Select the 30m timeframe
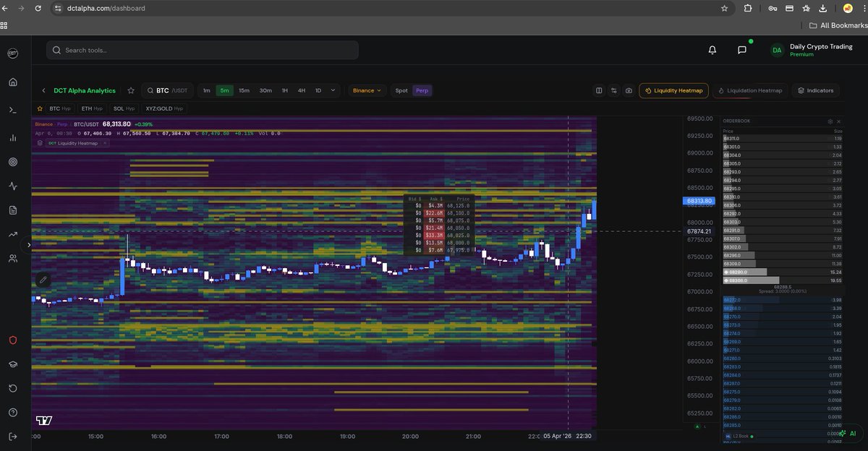 (x=265, y=90)
